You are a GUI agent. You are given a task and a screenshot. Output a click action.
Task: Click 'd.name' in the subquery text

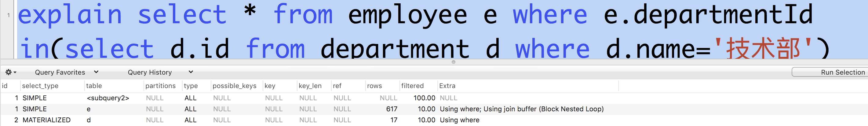(650, 49)
